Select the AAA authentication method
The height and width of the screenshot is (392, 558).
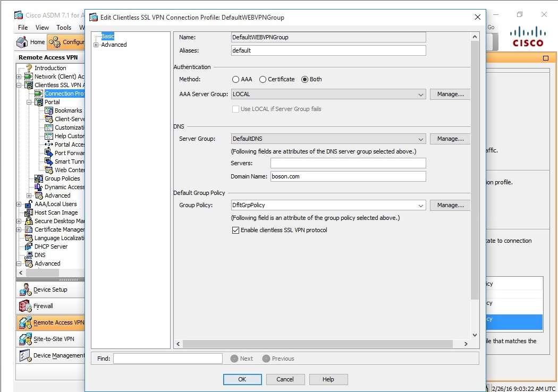tap(235, 79)
